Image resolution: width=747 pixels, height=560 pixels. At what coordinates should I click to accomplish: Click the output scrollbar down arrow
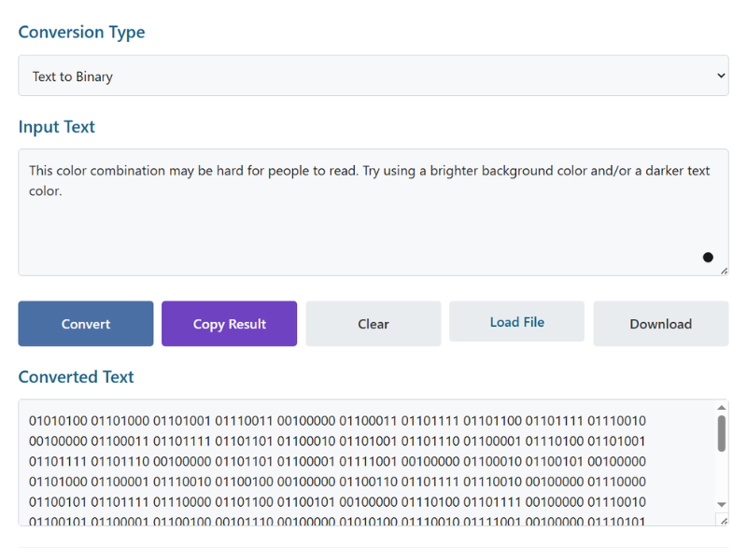click(x=721, y=504)
